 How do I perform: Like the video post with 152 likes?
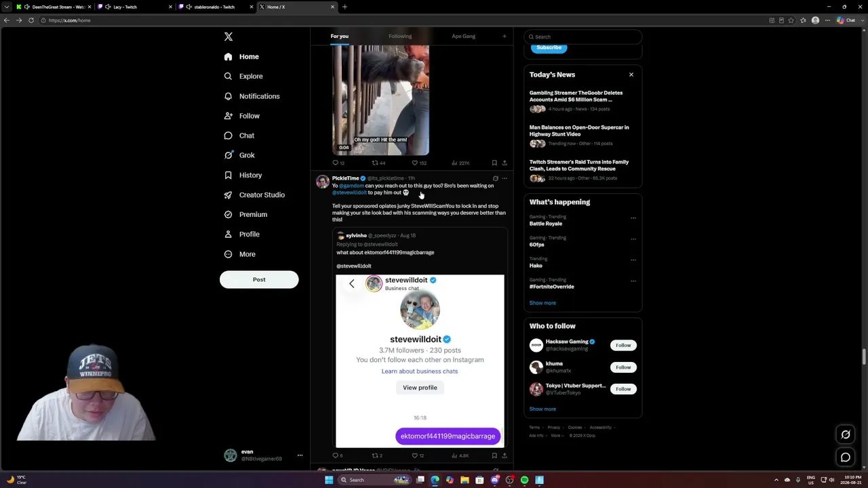[419, 163]
